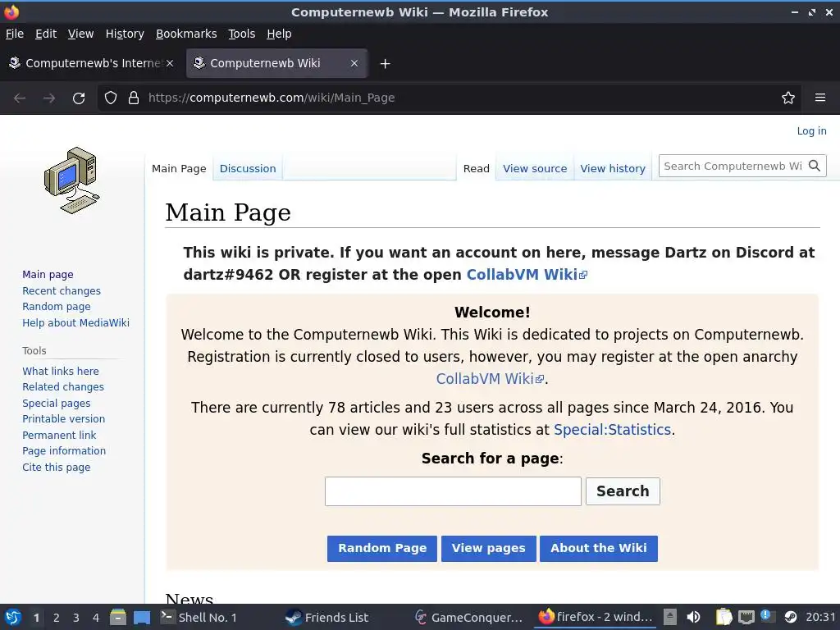Click the Search for a page text box
840x630 pixels.
(x=453, y=491)
